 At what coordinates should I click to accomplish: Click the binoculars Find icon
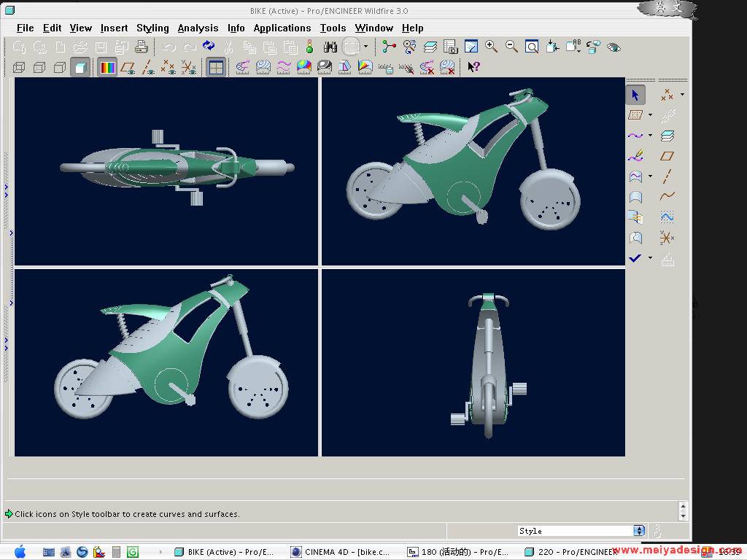330,47
